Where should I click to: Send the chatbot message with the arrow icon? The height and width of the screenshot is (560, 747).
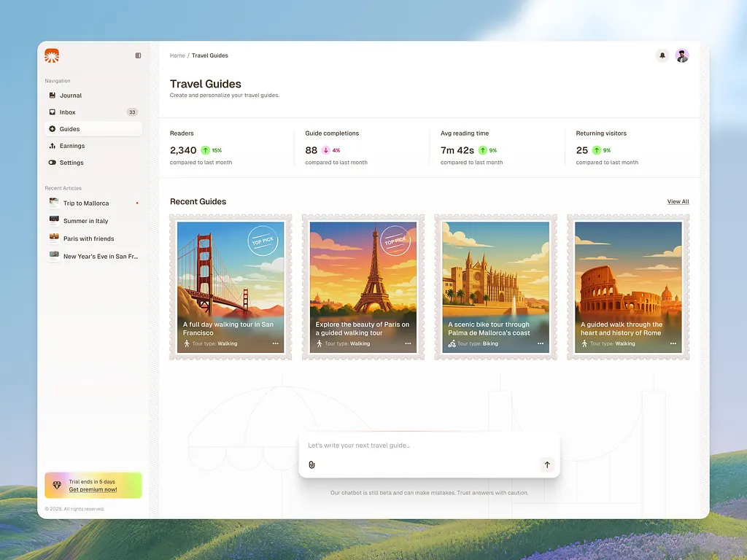tap(546, 464)
